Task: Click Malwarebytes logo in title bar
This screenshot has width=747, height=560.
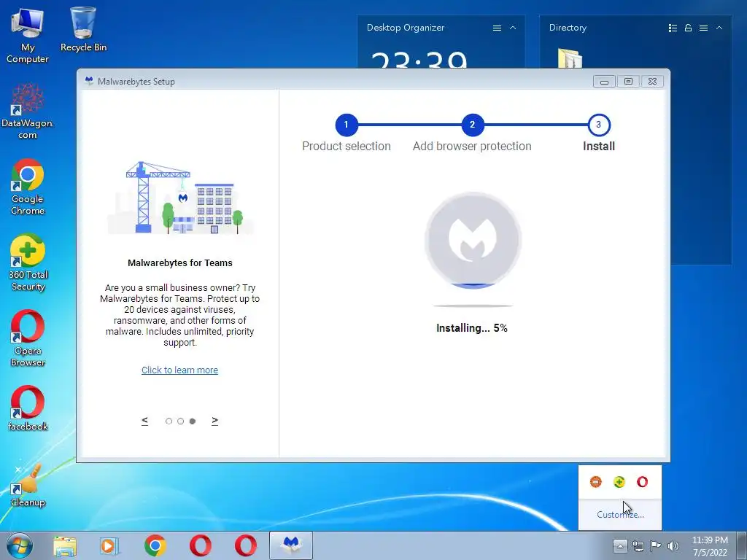Action: coord(89,81)
